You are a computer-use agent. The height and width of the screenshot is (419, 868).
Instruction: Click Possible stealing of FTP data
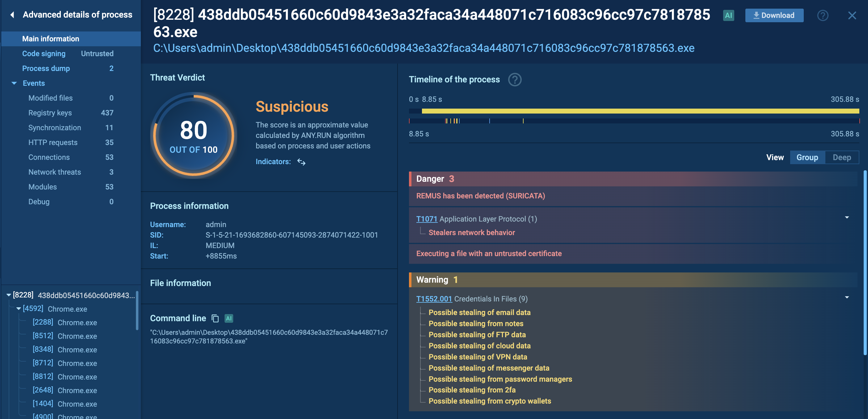[x=477, y=335]
